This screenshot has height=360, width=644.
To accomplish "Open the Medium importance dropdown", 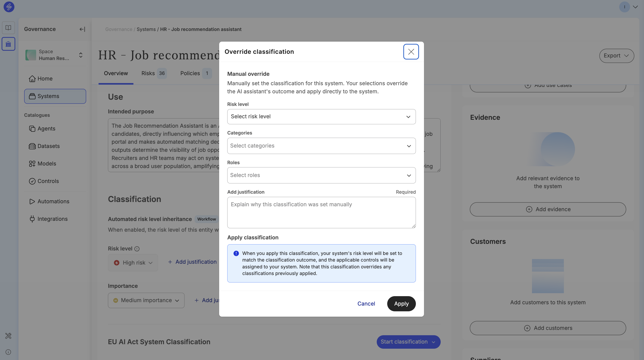I will (x=146, y=300).
